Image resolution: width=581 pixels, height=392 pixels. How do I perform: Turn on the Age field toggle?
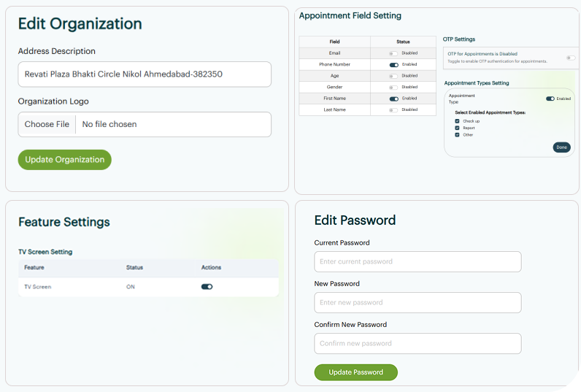coord(393,76)
